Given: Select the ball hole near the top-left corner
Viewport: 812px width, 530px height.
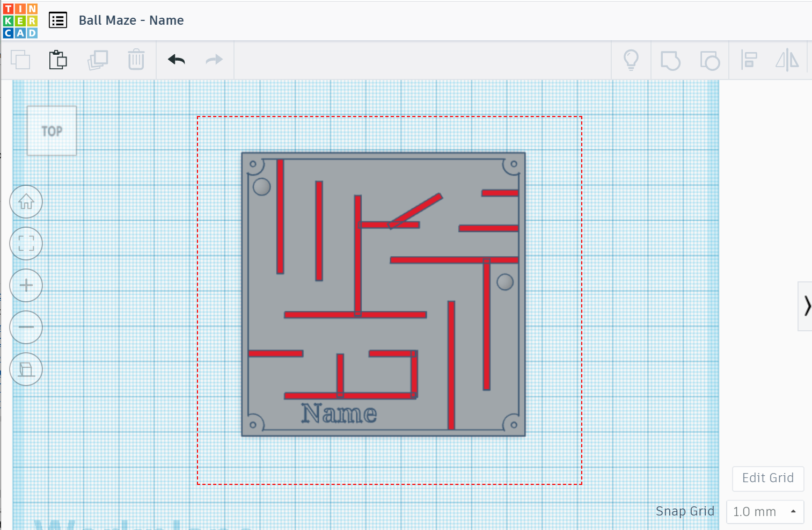Looking at the screenshot, I should pyautogui.click(x=261, y=187).
